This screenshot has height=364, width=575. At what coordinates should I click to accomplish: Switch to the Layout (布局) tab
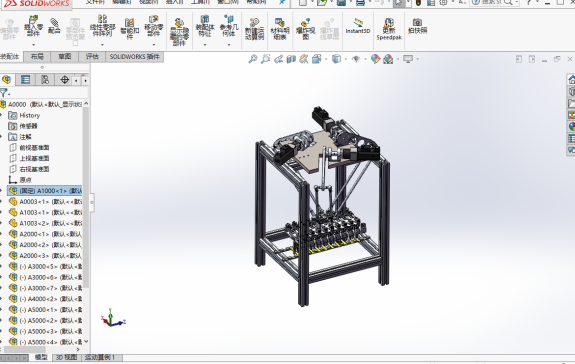click(x=37, y=56)
